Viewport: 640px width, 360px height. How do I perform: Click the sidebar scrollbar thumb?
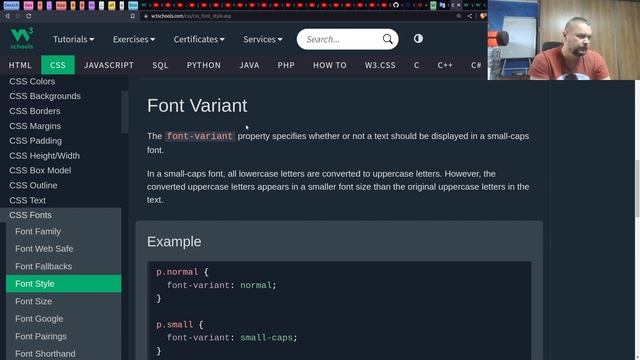[x=124, y=112]
